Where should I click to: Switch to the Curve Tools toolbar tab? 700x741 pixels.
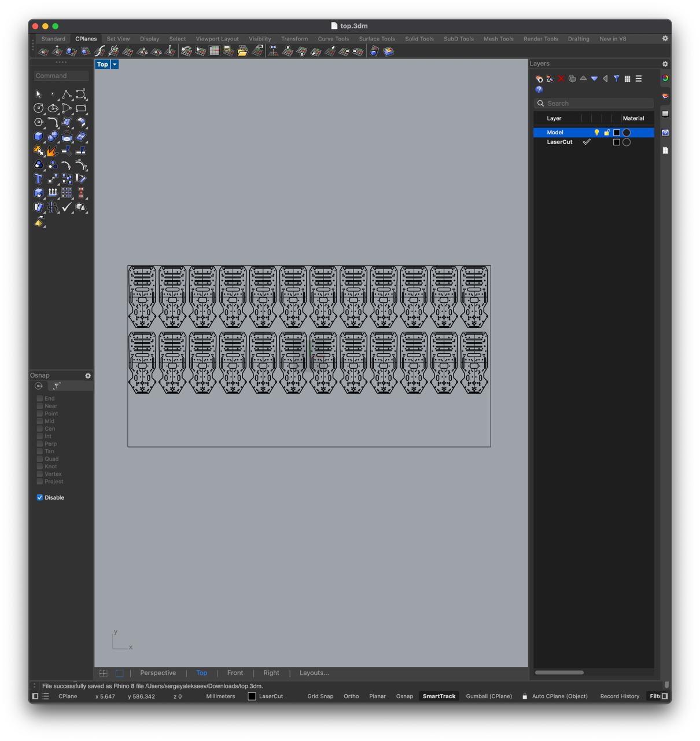click(333, 39)
